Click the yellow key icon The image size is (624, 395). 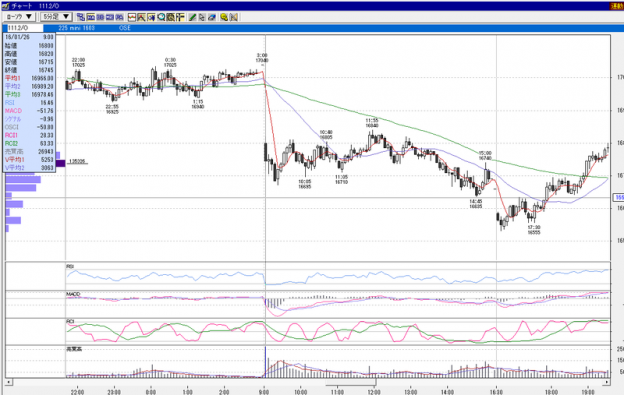point(224,17)
